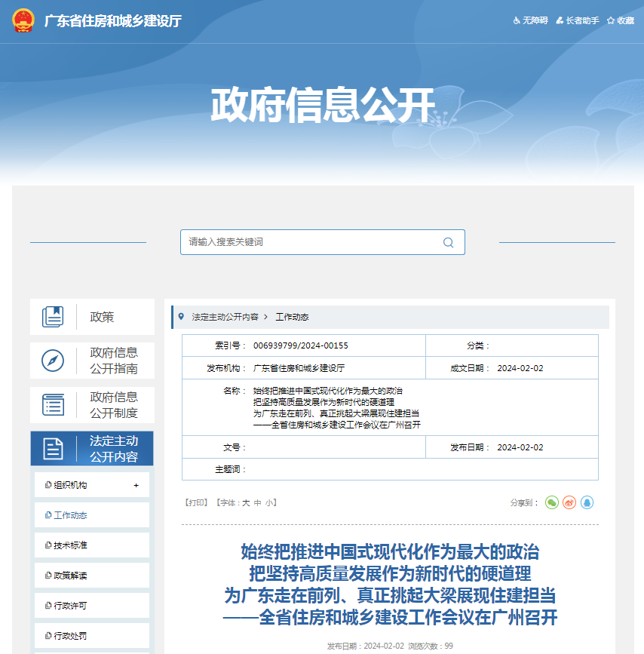Set font size to 中
Image resolution: width=644 pixels, height=654 pixels.
pyautogui.click(x=257, y=502)
